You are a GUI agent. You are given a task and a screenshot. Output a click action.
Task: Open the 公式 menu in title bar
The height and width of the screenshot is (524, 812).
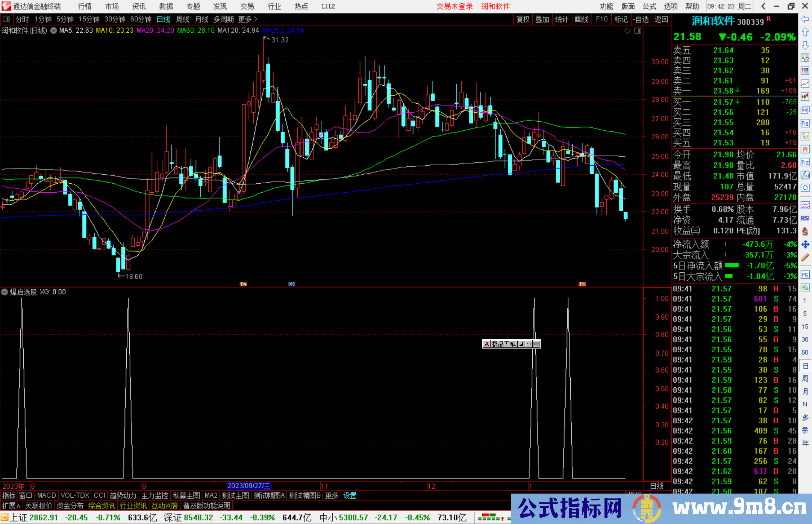tap(649, 6)
